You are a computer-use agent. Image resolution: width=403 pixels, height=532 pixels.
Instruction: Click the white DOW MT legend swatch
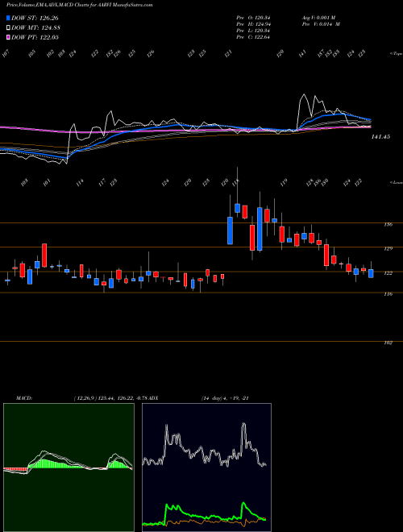8,28
